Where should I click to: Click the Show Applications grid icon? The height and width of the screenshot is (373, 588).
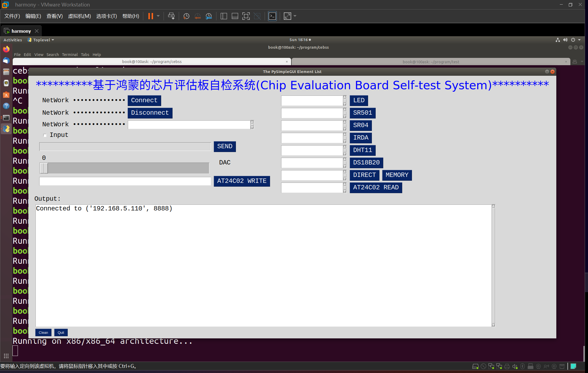coord(6,356)
